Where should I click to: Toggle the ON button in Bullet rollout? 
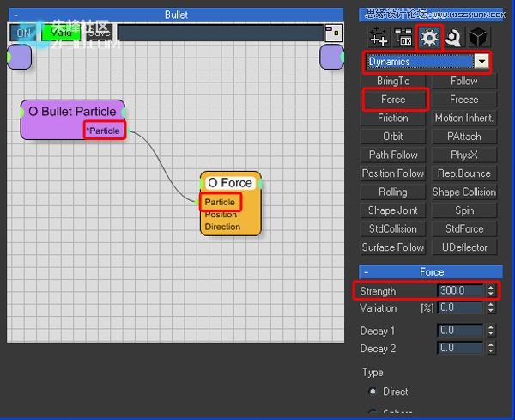pyautogui.click(x=23, y=33)
